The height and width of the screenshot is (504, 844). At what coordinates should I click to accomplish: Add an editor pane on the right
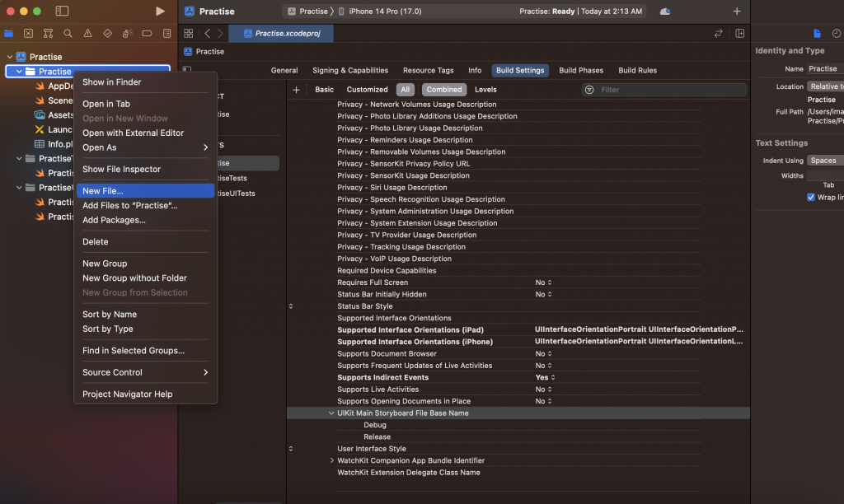739,33
